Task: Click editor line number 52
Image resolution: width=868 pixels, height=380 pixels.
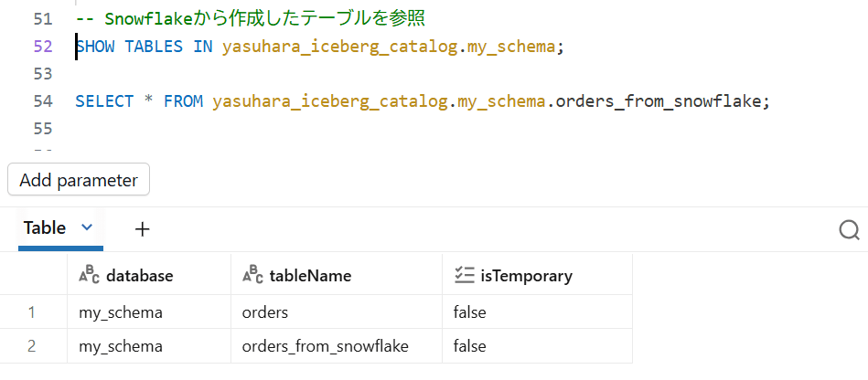Action: click(x=43, y=47)
